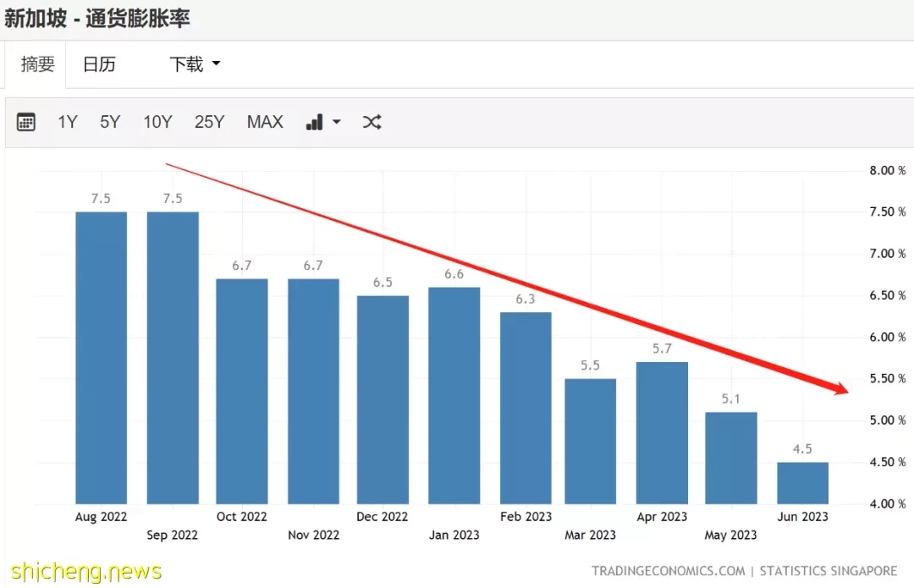Image resolution: width=914 pixels, height=588 pixels.
Task: Open the bar chart type icon
Action: tap(314, 123)
